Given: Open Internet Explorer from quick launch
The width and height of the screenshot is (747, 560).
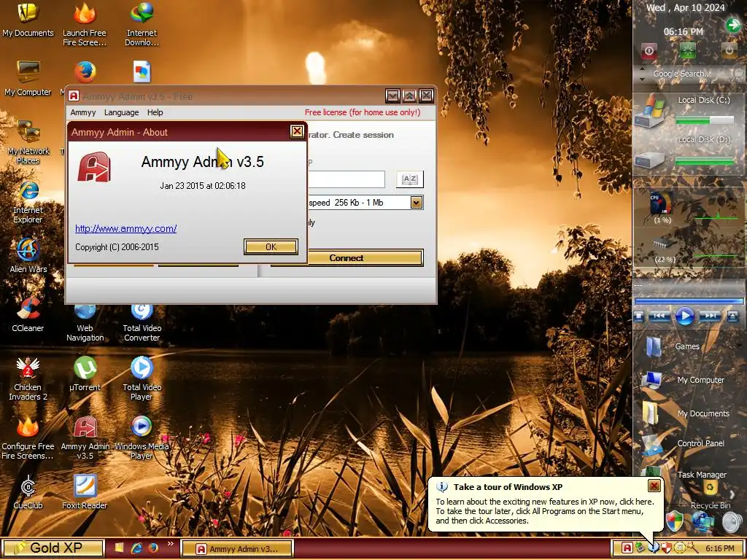Looking at the screenshot, I should pyautogui.click(x=136, y=548).
